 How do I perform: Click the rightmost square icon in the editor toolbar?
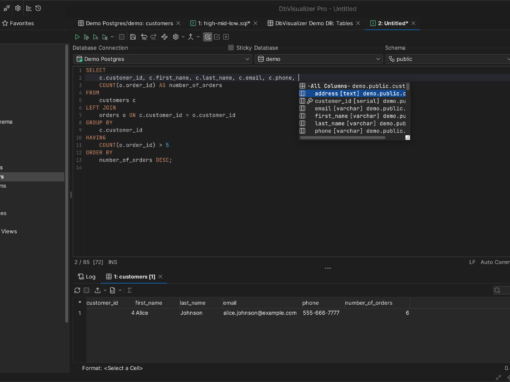tap(226, 37)
